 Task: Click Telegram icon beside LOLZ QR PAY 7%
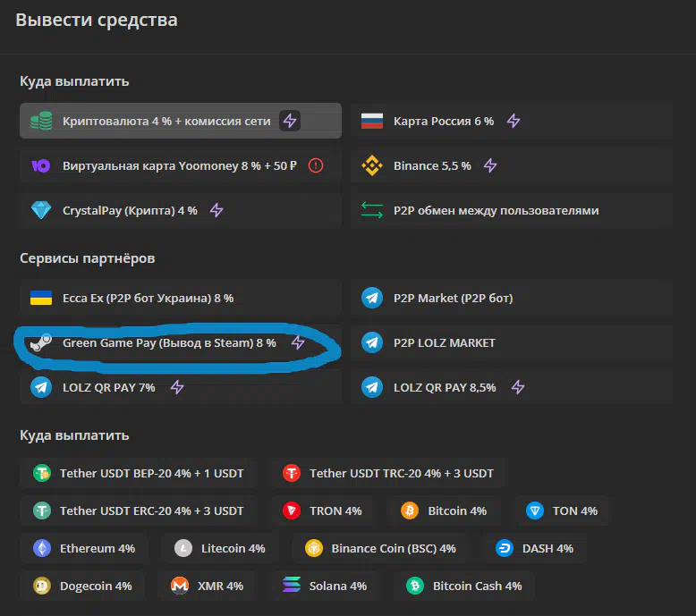[x=41, y=387]
